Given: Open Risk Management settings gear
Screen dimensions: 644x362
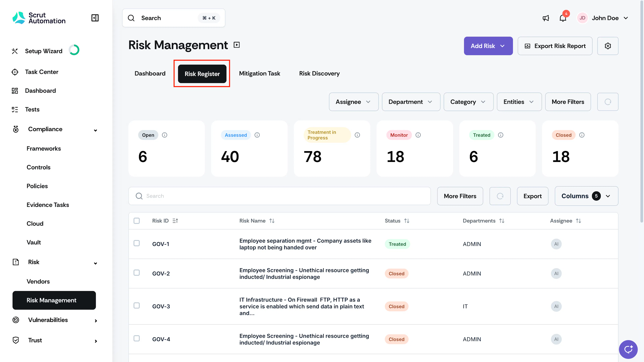Looking at the screenshot, I should [x=608, y=46].
